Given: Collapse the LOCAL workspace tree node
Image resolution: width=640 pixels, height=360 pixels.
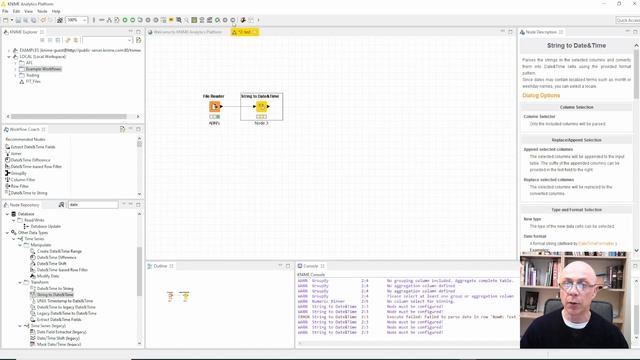Looking at the screenshot, I should pos(9,57).
